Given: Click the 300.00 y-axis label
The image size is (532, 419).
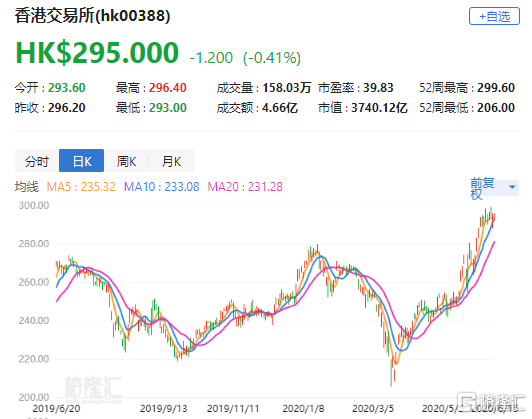Looking at the screenshot, I should pyautogui.click(x=34, y=205).
